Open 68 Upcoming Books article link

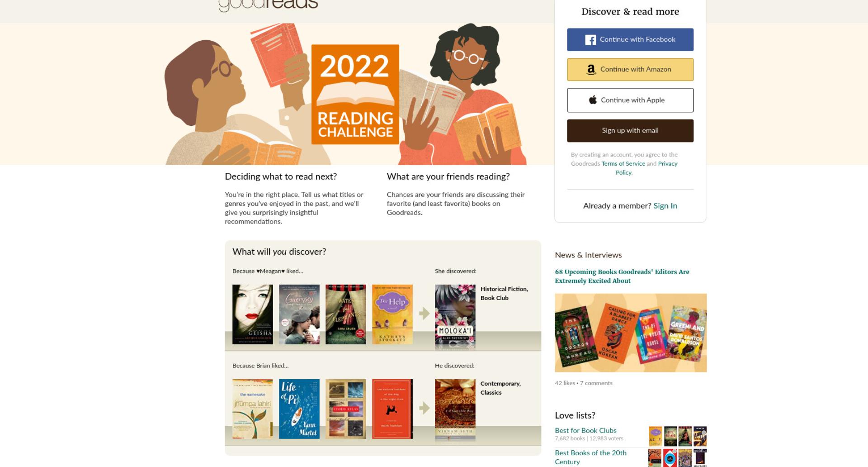tap(622, 276)
